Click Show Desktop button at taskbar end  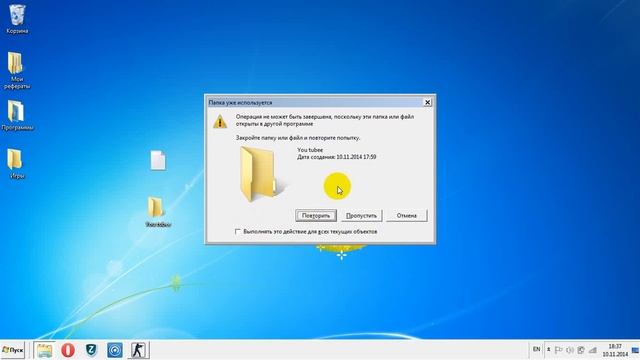point(636,350)
